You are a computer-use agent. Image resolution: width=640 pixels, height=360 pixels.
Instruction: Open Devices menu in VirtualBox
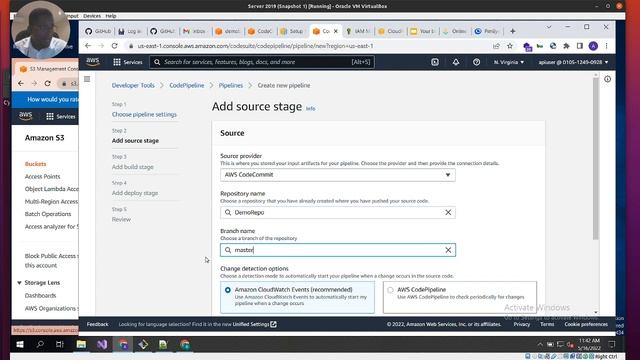pos(92,16)
